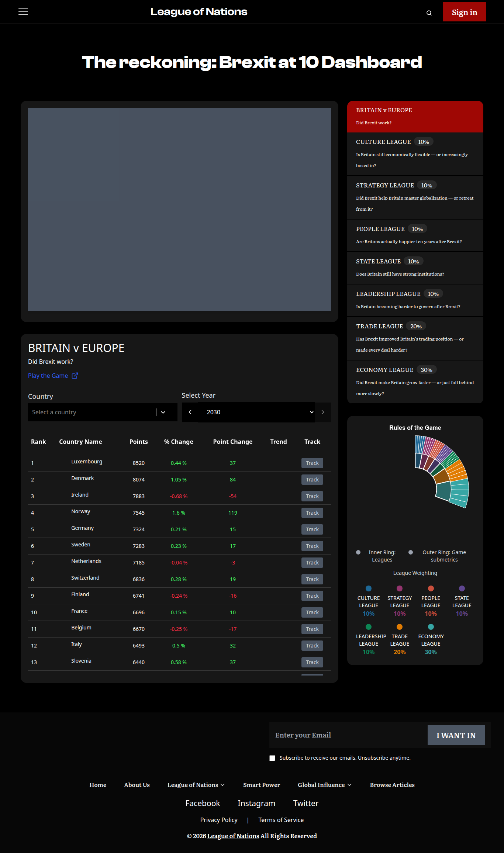Click the red People League color dot

[431, 588]
